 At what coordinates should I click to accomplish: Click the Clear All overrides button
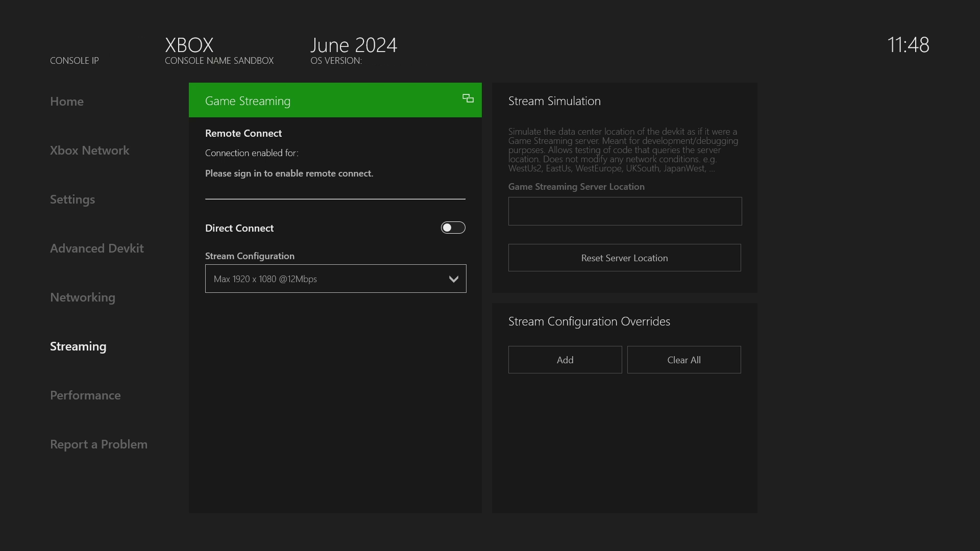pos(684,359)
